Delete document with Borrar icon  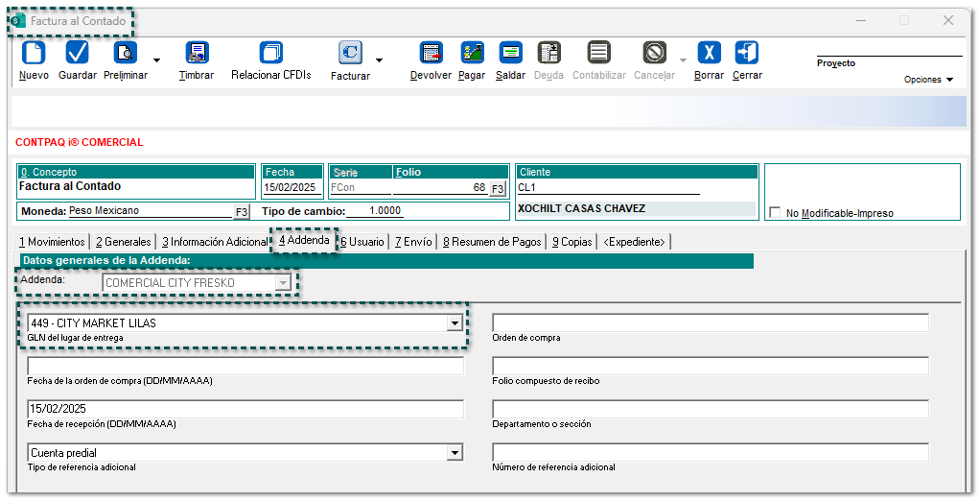(x=709, y=53)
